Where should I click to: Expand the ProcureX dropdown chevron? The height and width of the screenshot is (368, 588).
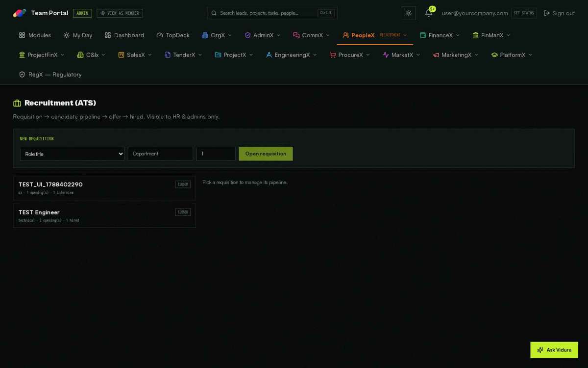click(x=368, y=55)
